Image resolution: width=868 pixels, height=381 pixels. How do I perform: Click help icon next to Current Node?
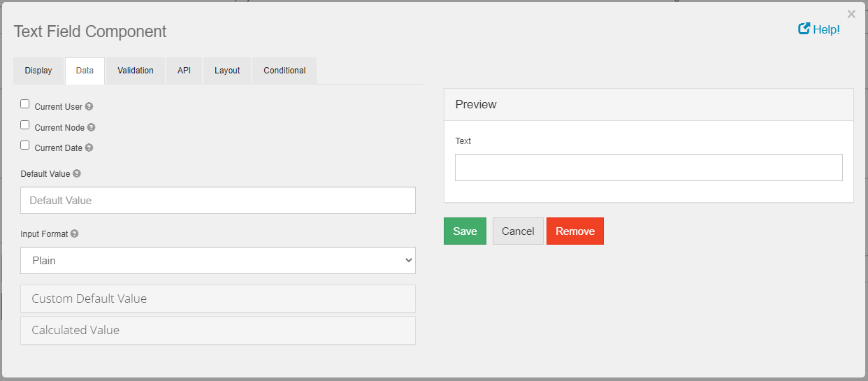(92, 128)
